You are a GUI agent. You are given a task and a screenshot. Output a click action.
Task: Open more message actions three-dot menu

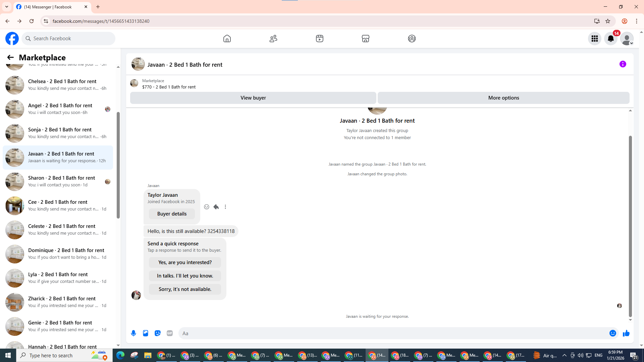(x=225, y=207)
